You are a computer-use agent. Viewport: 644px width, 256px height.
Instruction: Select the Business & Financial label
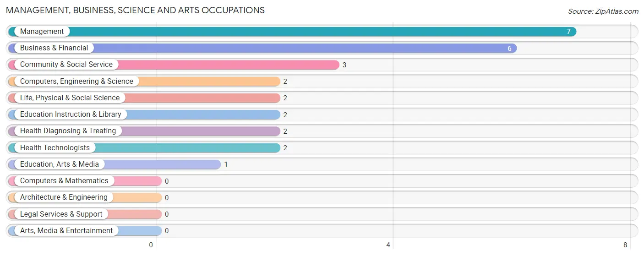(x=54, y=48)
